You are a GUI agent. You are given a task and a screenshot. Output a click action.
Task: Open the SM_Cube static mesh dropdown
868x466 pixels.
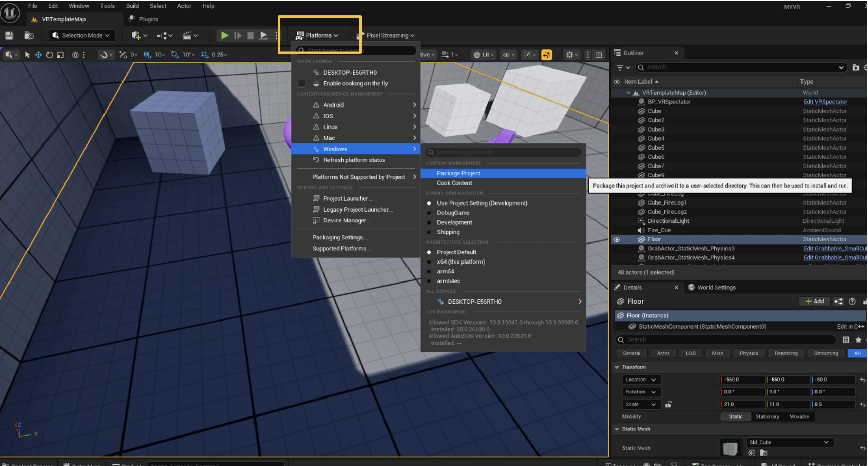point(789,442)
